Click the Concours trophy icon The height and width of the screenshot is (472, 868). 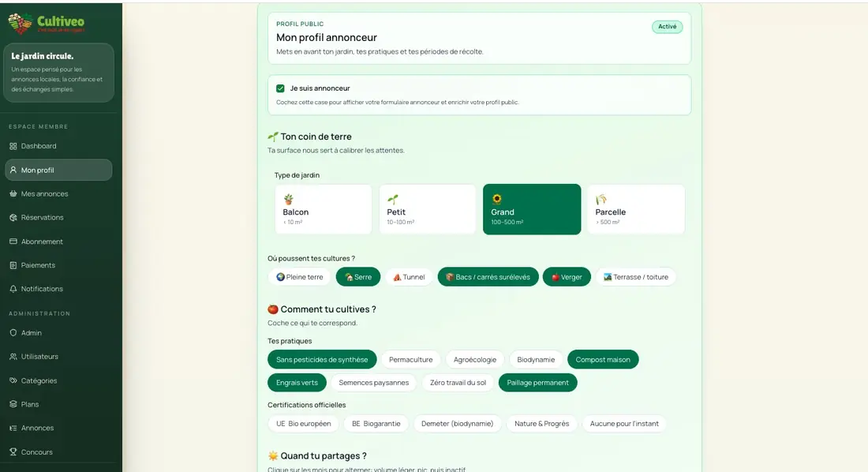pos(13,452)
